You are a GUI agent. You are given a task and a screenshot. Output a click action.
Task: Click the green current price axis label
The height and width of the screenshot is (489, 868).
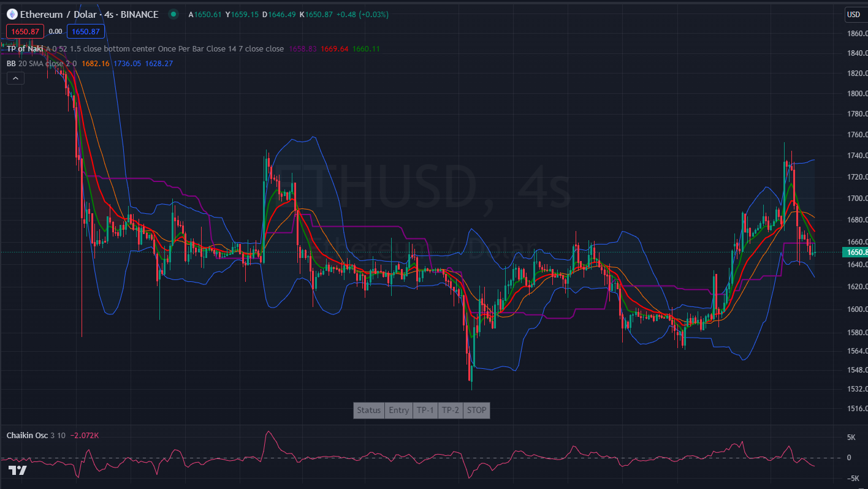point(855,252)
